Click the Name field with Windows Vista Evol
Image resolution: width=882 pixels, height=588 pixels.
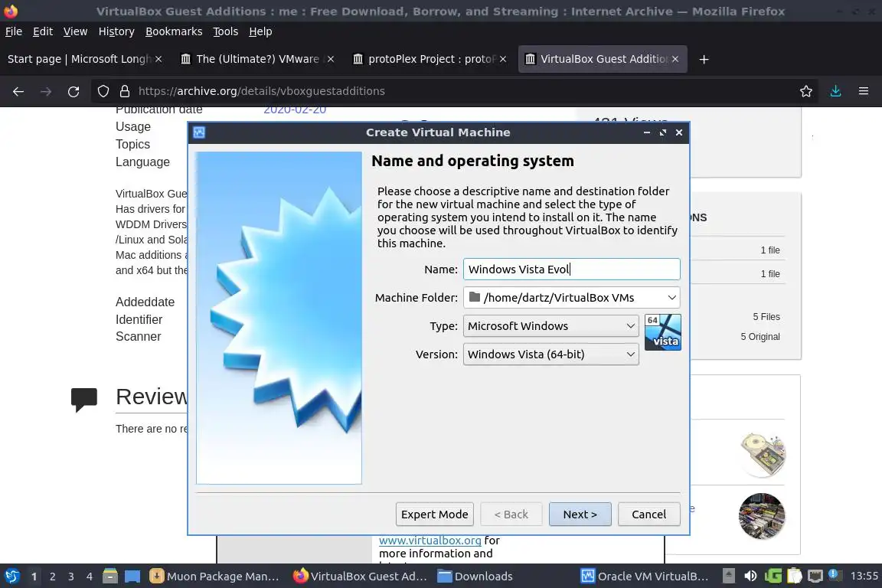[x=571, y=269]
